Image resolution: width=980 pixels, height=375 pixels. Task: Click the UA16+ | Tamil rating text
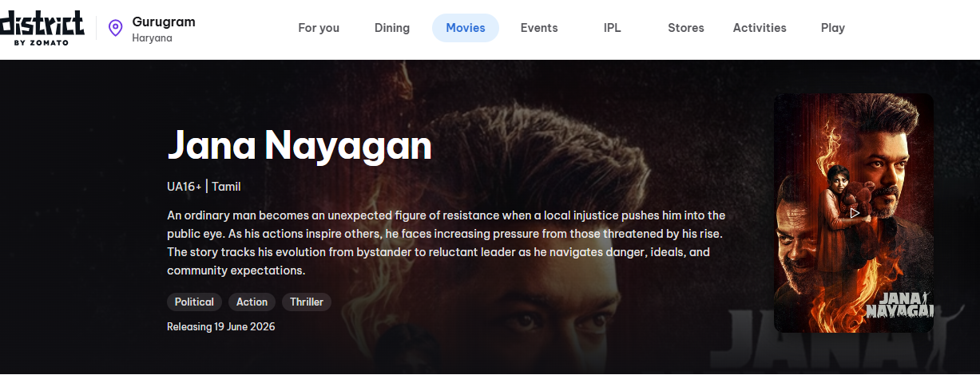(x=204, y=187)
